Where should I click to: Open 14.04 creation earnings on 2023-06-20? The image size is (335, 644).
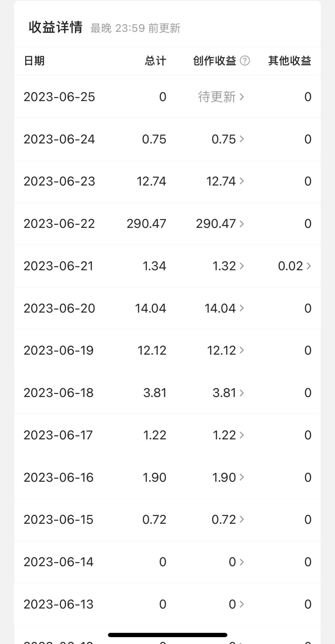click(x=224, y=308)
